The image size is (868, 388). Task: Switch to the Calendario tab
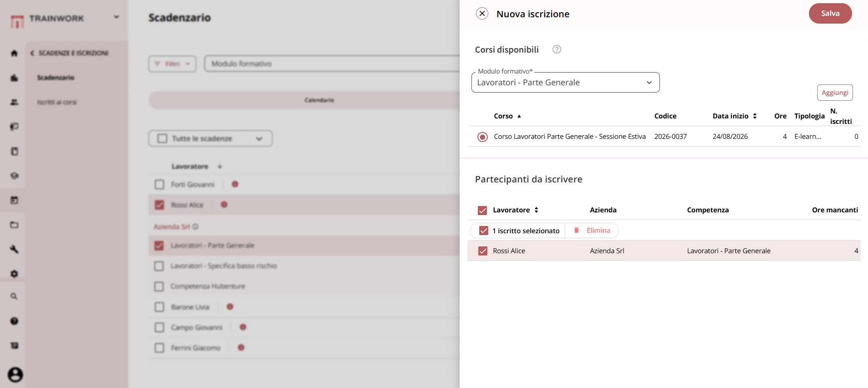319,100
